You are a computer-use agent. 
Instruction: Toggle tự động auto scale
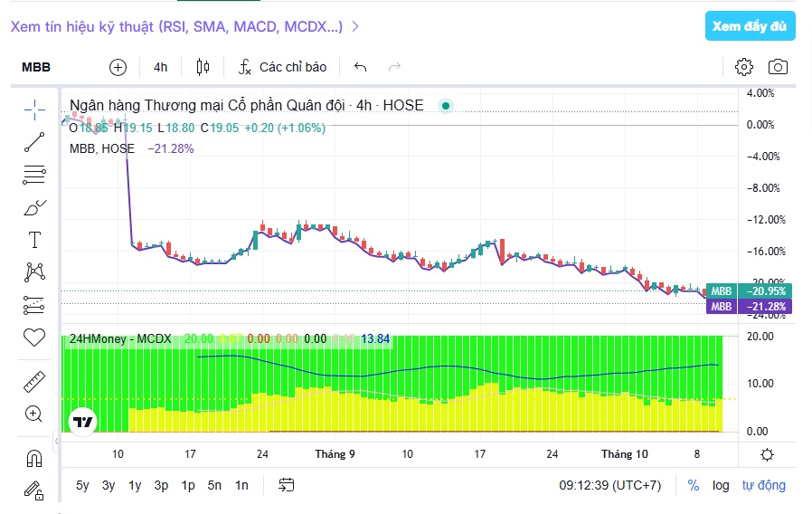pos(764,486)
